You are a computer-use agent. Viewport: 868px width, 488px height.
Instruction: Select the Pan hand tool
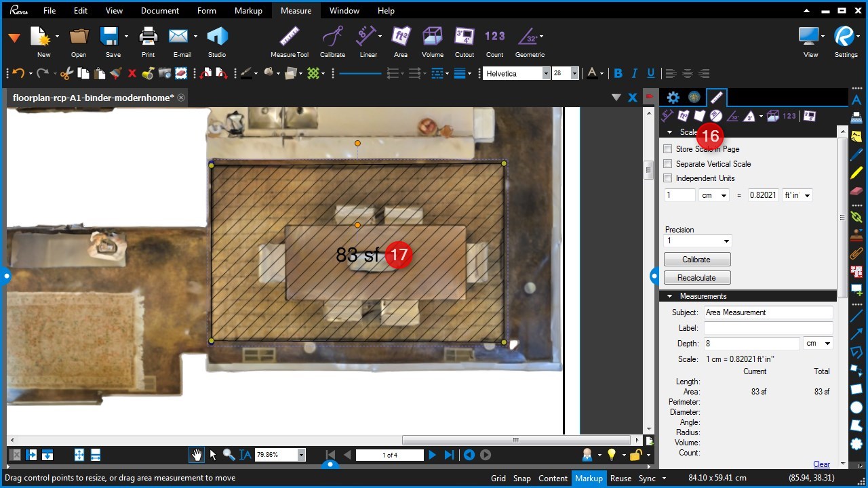click(197, 455)
